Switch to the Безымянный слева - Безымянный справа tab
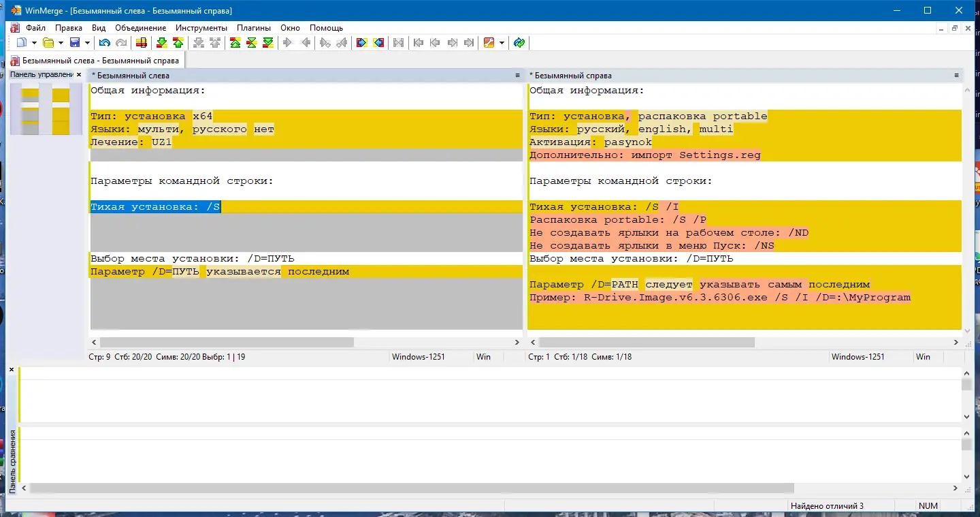Image resolution: width=980 pixels, height=517 pixels. tap(95, 61)
